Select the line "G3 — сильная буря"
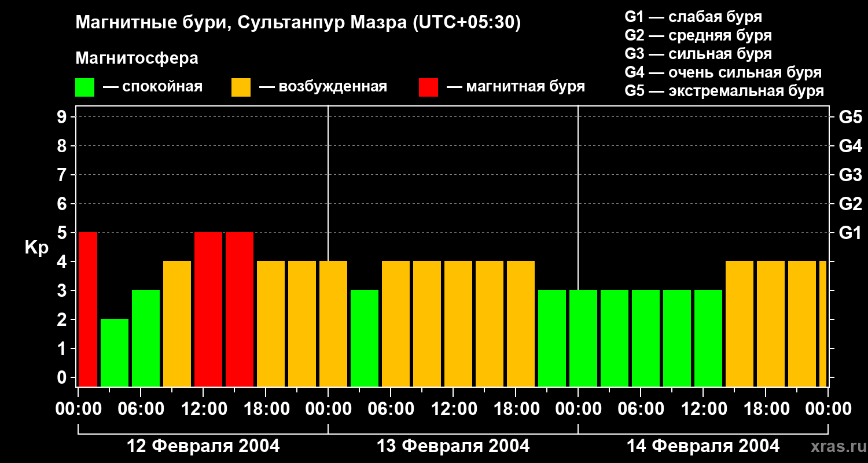The height and width of the screenshot is (463, 868). 698,54
